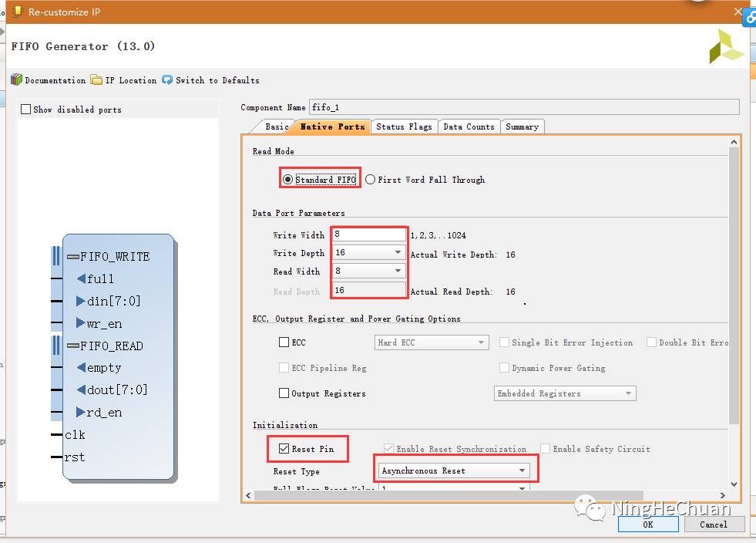Click the Re-customize IP title bar icon
This screenshot has width=756, height=543.
tap(17, 12)
